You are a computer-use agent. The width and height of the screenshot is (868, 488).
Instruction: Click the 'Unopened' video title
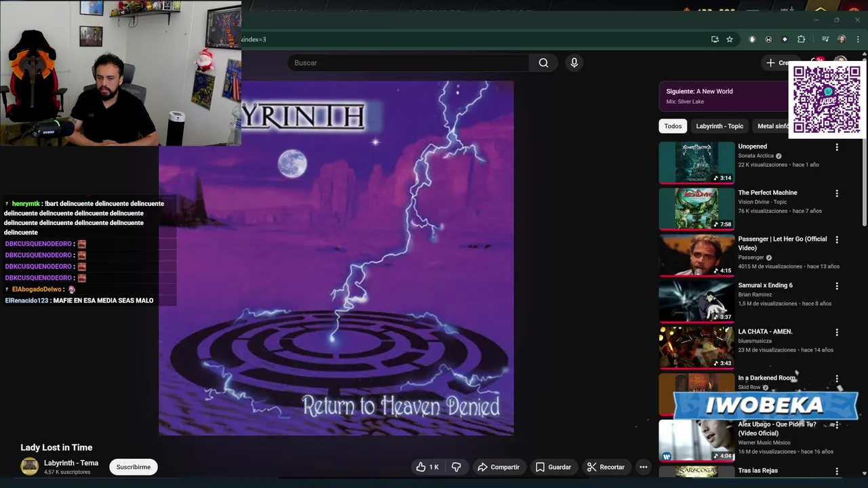752,146
